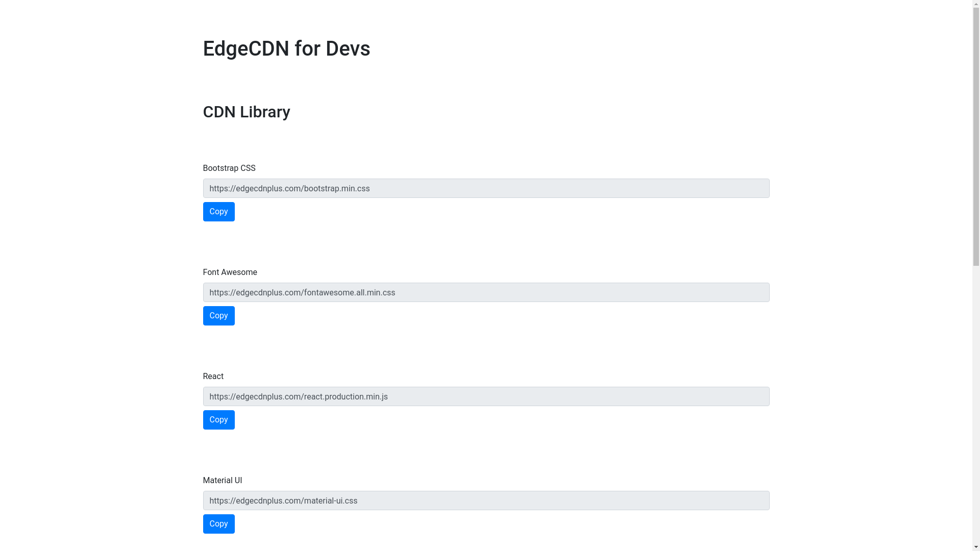Select the bootstrap.min.css URL field
This screenshot has width=980, height=551.
click(486, 188)
